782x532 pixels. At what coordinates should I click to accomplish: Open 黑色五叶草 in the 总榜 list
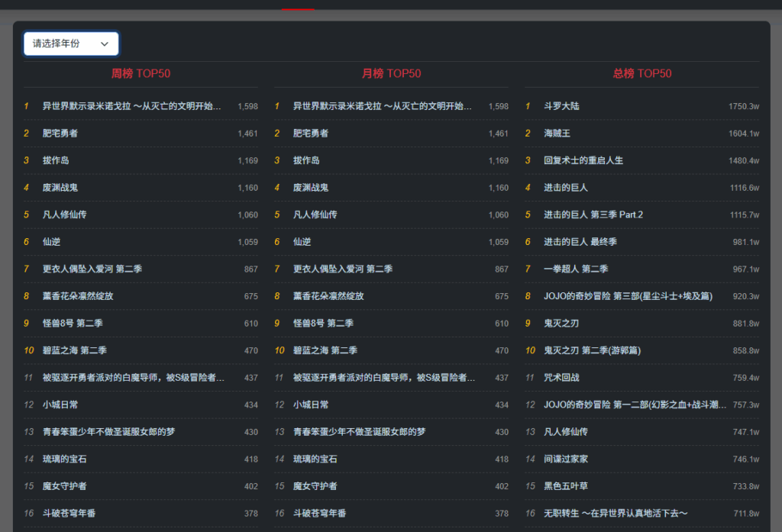coord(566,486)
